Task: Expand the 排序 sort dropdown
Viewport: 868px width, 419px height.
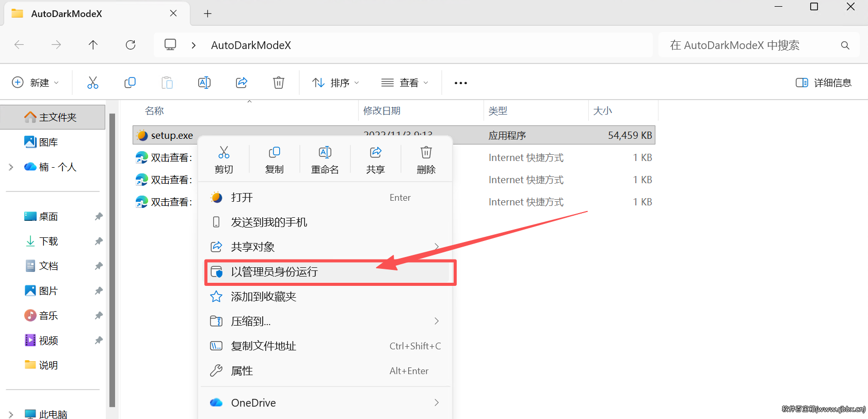Action: coord(335,83)
